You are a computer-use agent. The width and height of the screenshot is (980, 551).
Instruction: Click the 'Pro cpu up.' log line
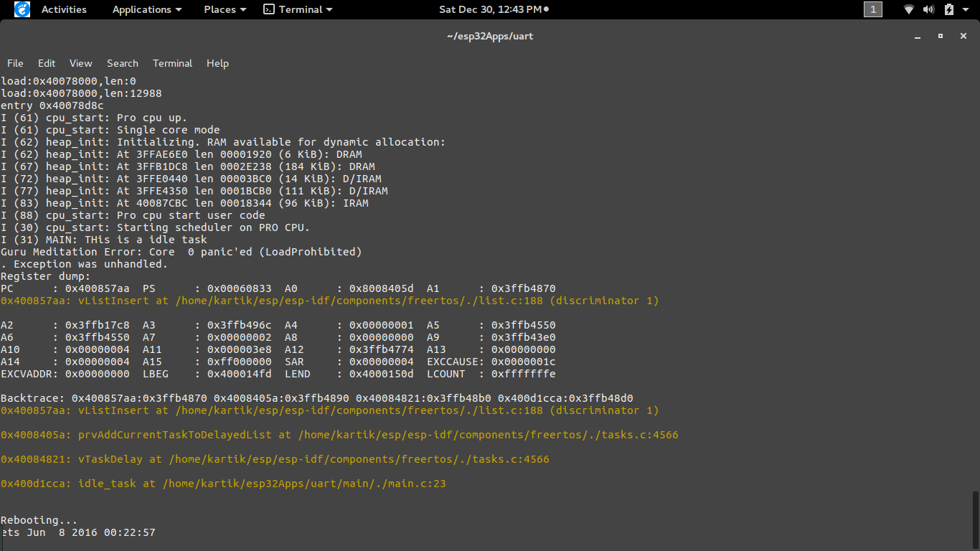[94, 118]
